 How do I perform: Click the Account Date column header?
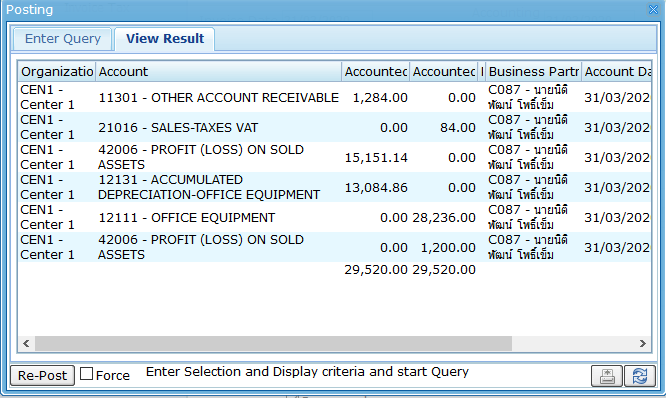[616, 71]
